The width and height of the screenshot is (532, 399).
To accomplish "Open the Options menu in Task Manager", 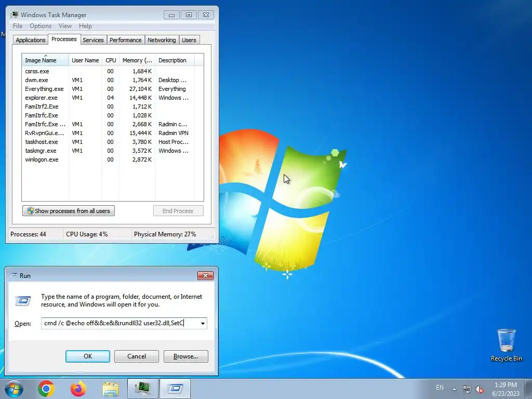I will coord(41,26).
